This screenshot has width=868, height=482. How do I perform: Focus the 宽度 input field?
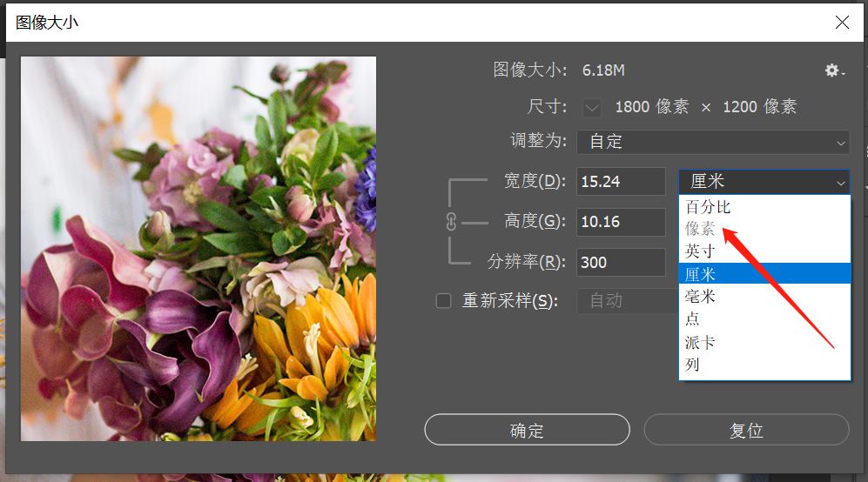point(621,182)
